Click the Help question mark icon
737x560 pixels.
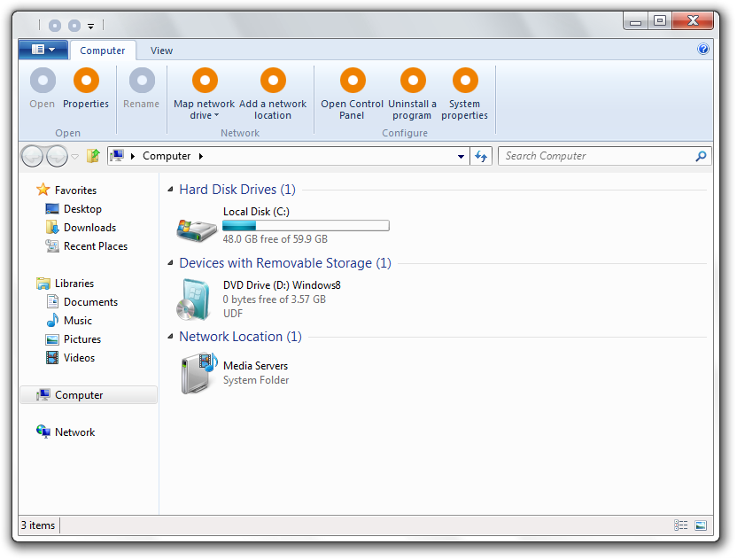click(x=702, y=49)
